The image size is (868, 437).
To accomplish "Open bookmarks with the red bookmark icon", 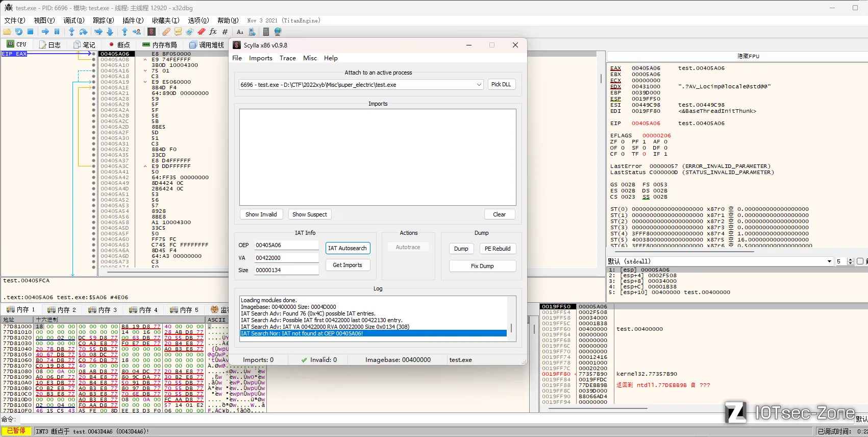I will (202, 32).
